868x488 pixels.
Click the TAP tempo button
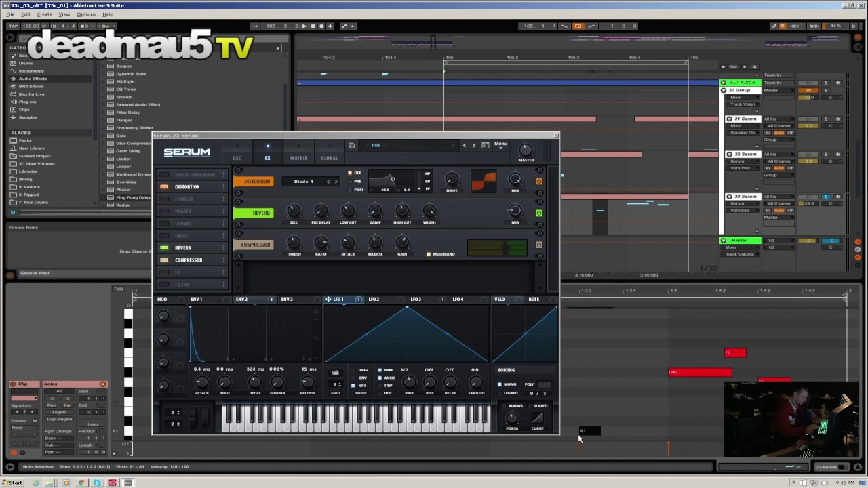click(x=13, y=26)
